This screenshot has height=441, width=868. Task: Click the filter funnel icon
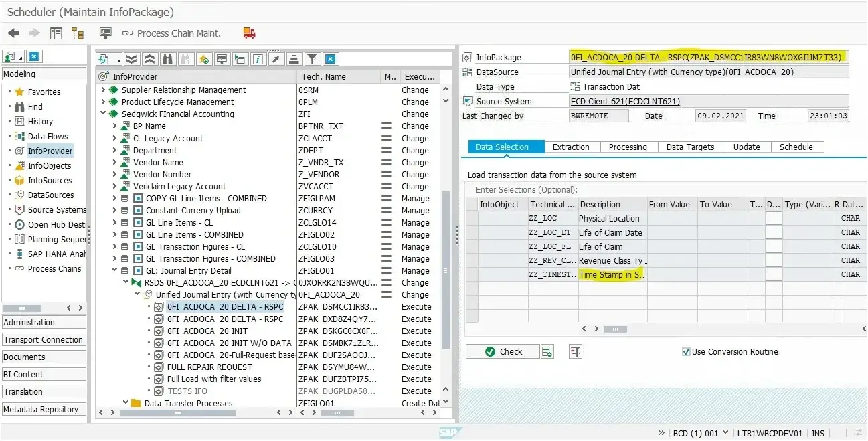coord(312,59)
